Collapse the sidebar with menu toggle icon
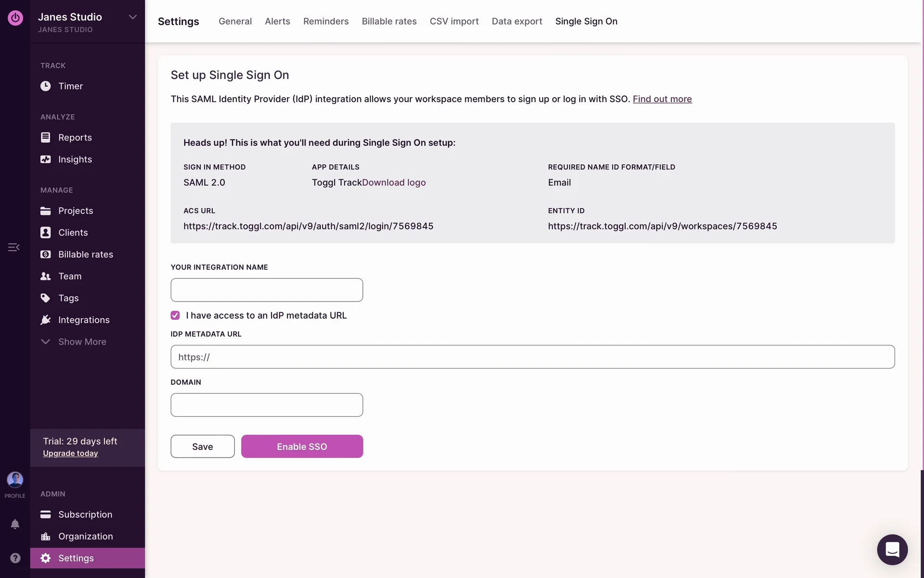 tap(13, 247)
